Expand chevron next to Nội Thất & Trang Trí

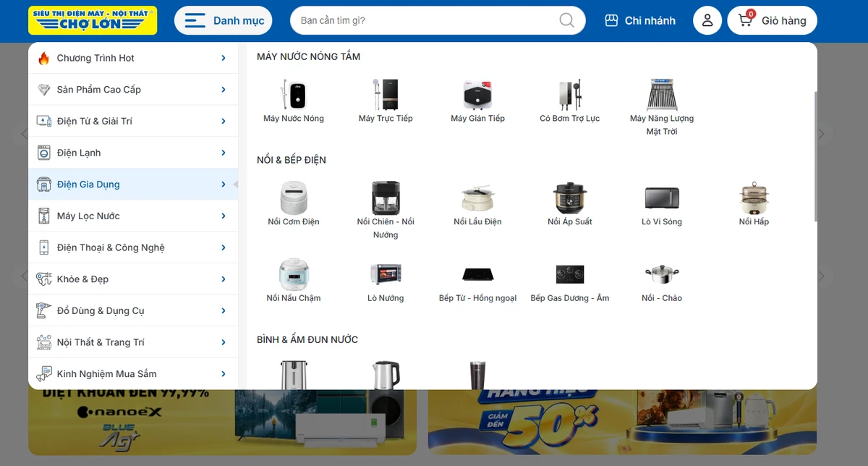click(224, 342)
